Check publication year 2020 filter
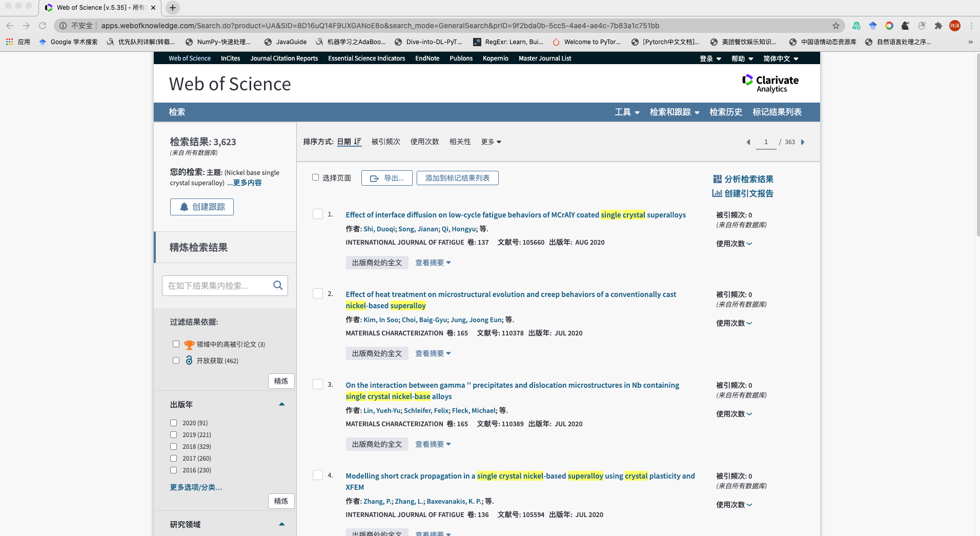 click(173, 423)
